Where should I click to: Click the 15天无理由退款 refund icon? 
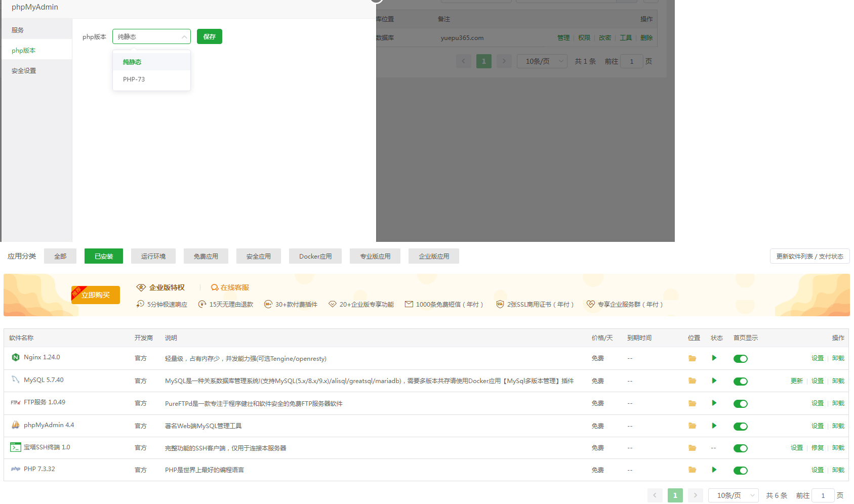(x=202, y=304)
